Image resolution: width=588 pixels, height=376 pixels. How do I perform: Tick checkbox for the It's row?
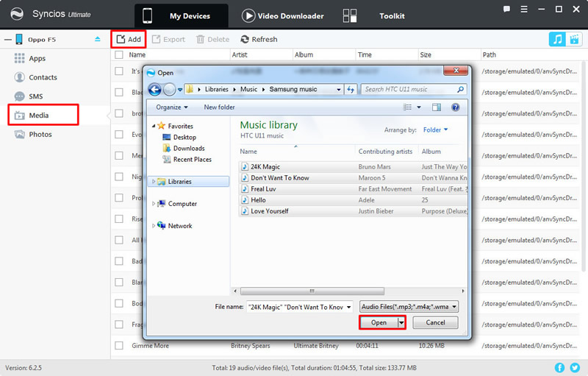(x=119, y=71)
